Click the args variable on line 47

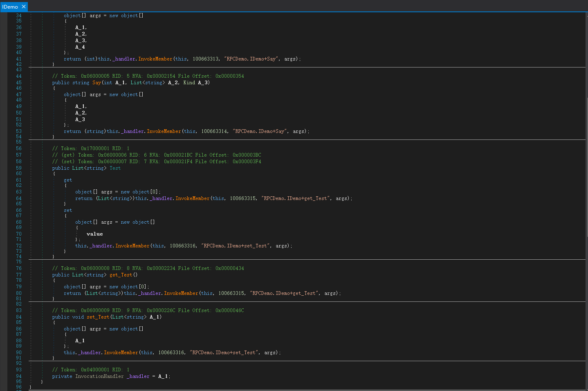tap(95, 94)
